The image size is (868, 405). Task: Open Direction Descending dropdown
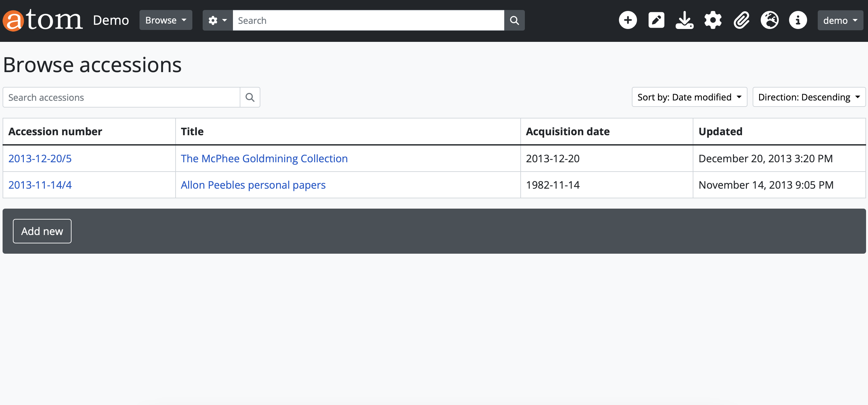tap(808, 97)
